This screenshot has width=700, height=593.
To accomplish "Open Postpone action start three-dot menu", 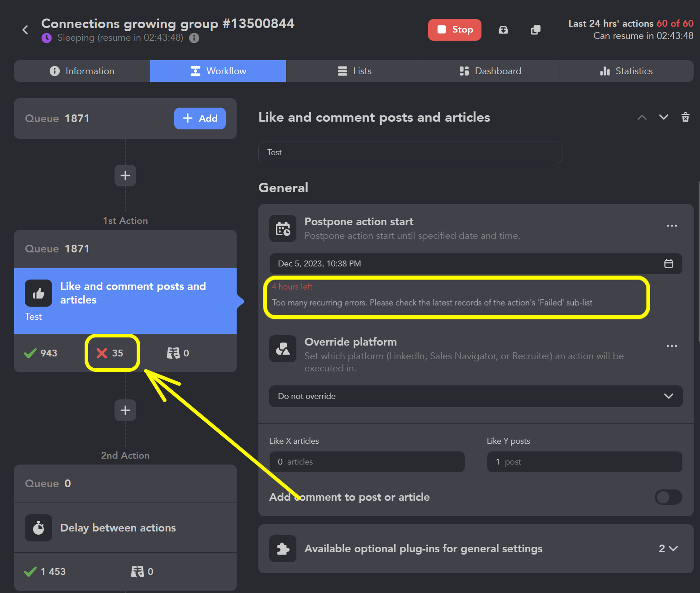I will (671, 226).
